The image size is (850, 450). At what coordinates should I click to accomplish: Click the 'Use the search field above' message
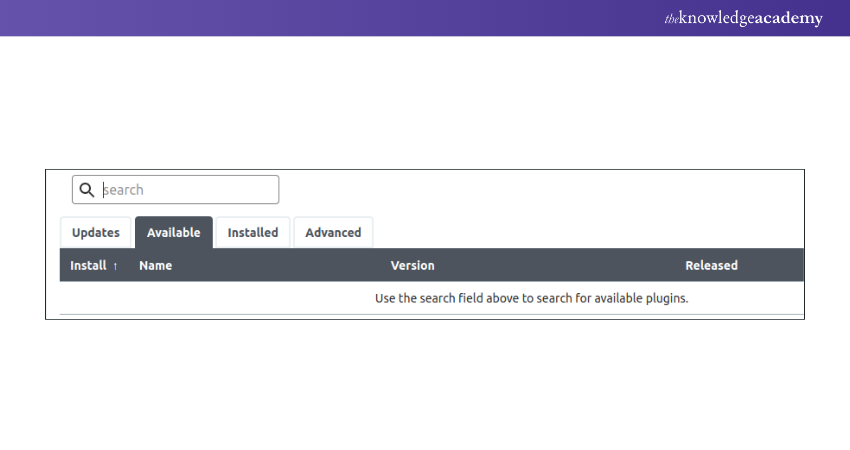[531, 298]
